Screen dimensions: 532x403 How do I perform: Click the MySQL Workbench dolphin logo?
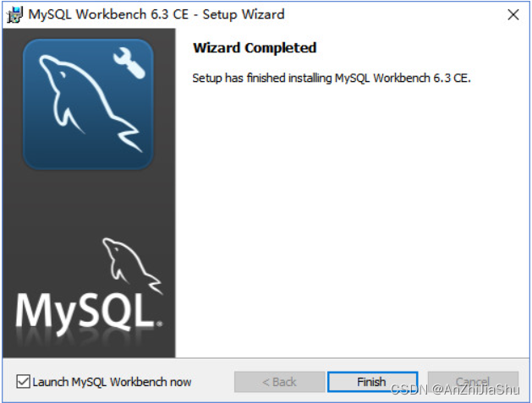(88, 104)
